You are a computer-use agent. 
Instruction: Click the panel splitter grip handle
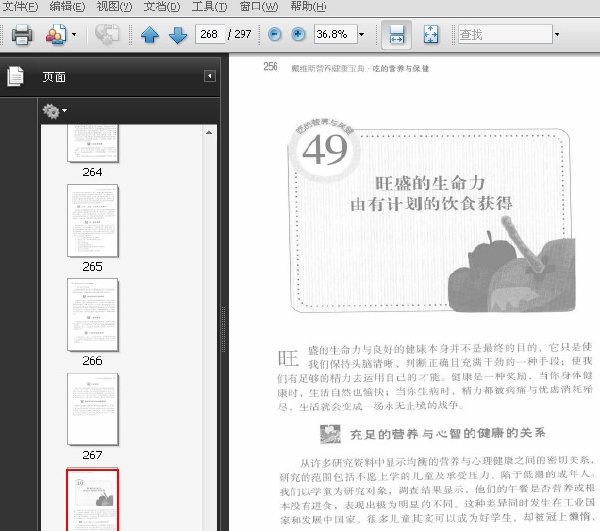pos(223,329)
